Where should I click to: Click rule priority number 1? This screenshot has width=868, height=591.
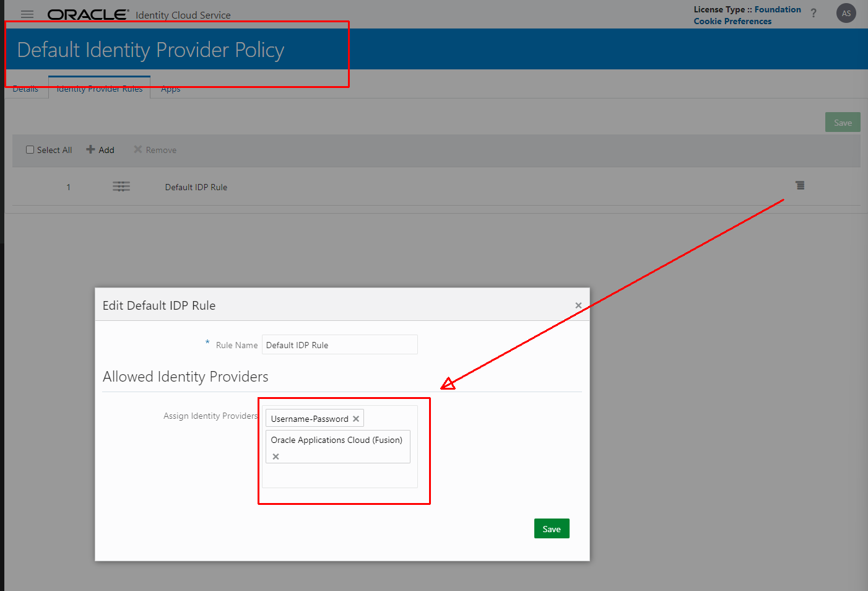click(69, 187)
